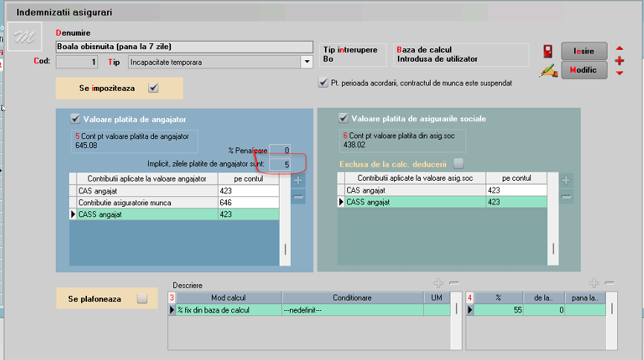644x360 pixels.
Task: Click the Denumire text field
Action: [184, 47]
